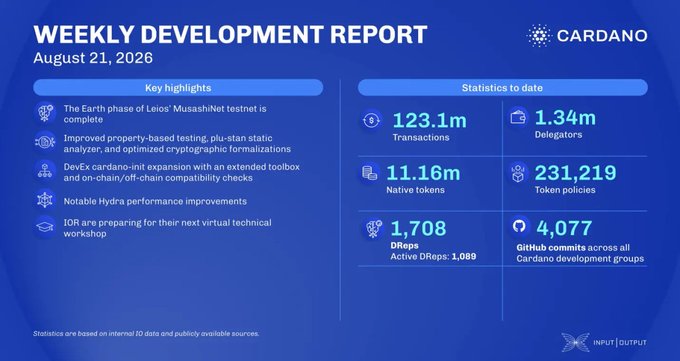Click the 123.1m transactions value
Screen dimensions: 680x361
pyautogui.click(x=429, y=120)
